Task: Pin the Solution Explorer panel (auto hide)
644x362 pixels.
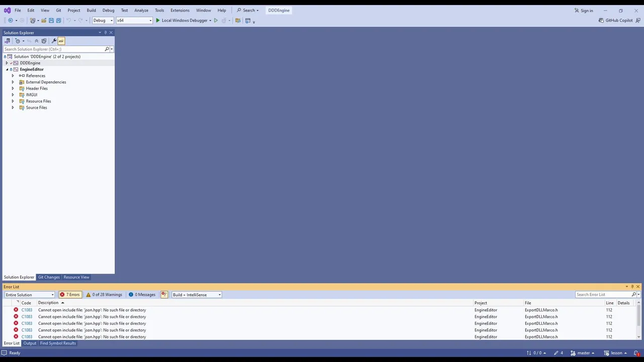Action: (x=105, y=33)
